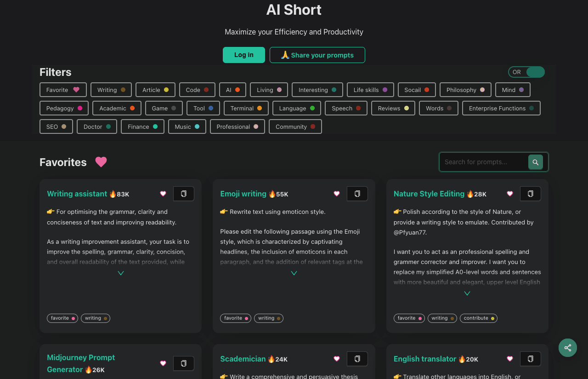Open the English translator title link
588x379 pixels.
click(x=425, y=359)
